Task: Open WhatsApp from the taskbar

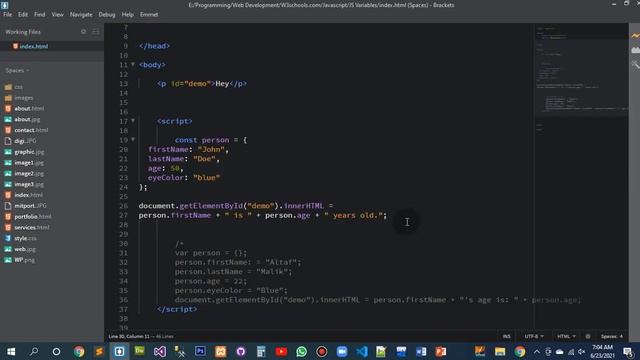Action: point(301,351)
